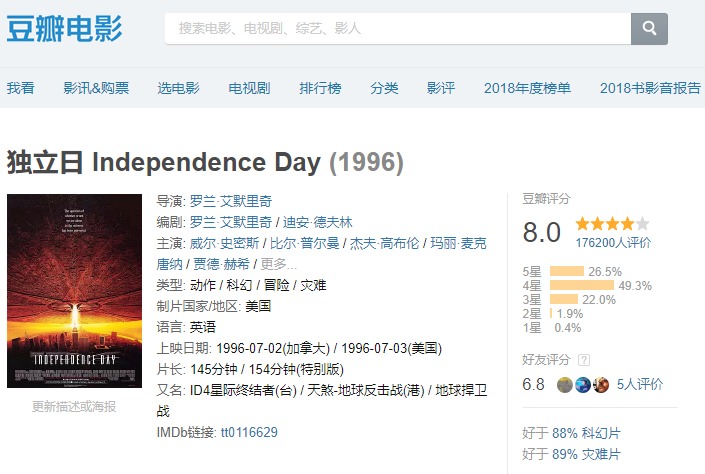Viewport: 705px width, 474px height.
Task: Click the 更新描述或海报 link
Action: (74, 406)
